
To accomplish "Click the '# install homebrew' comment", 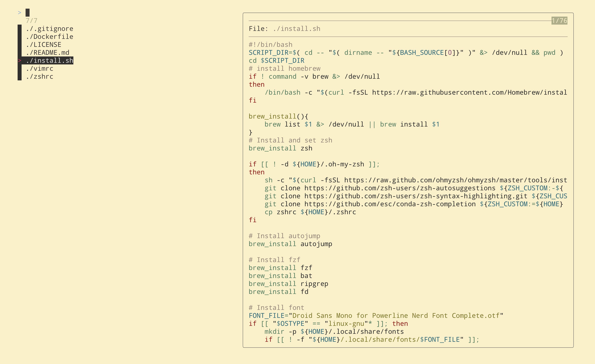I will [x=284, y=69].
